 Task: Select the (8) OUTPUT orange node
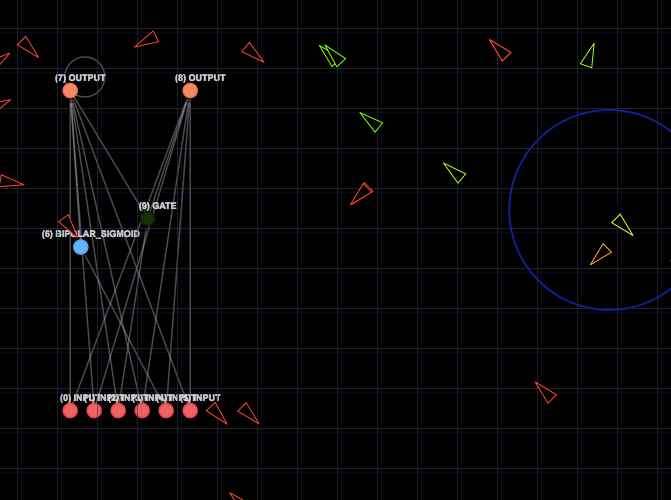(x=190, y=91)
